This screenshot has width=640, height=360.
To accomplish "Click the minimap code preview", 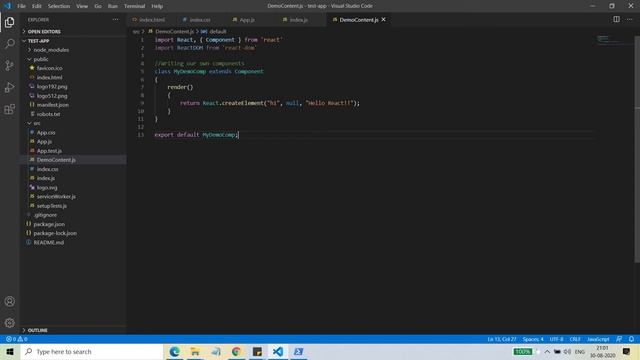I will (x=608, y=40).
